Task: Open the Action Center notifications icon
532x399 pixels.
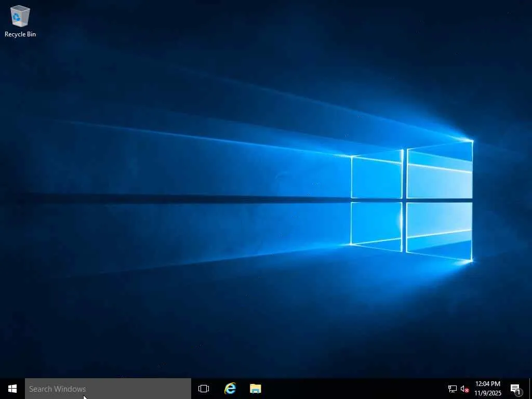Action: point(515,389)
